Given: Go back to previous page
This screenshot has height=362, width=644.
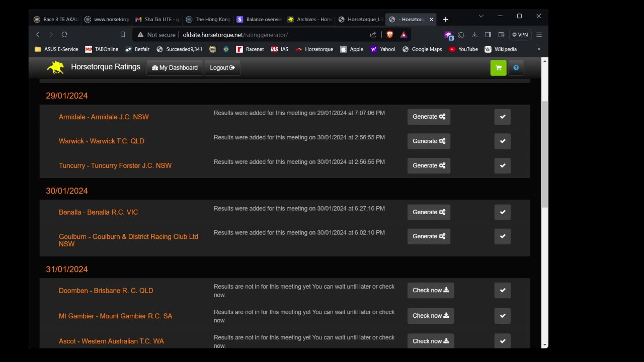Looking at the screenshot, I should point(38,35).
